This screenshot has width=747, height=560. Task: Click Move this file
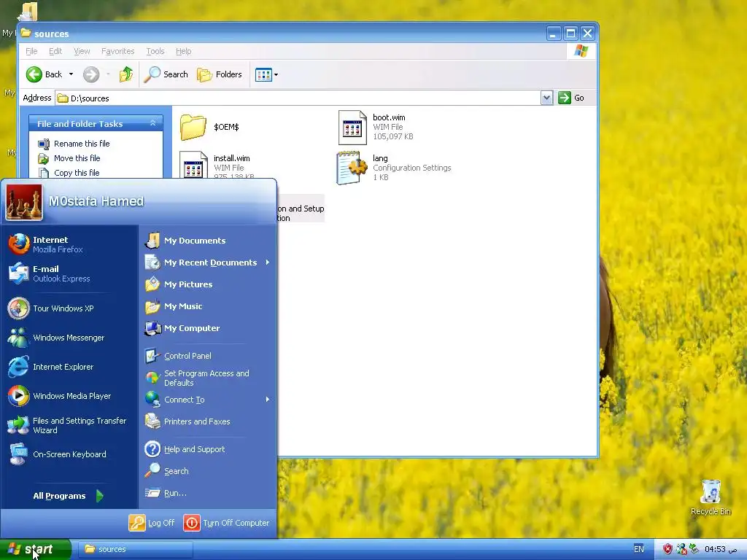coord(69,158)
